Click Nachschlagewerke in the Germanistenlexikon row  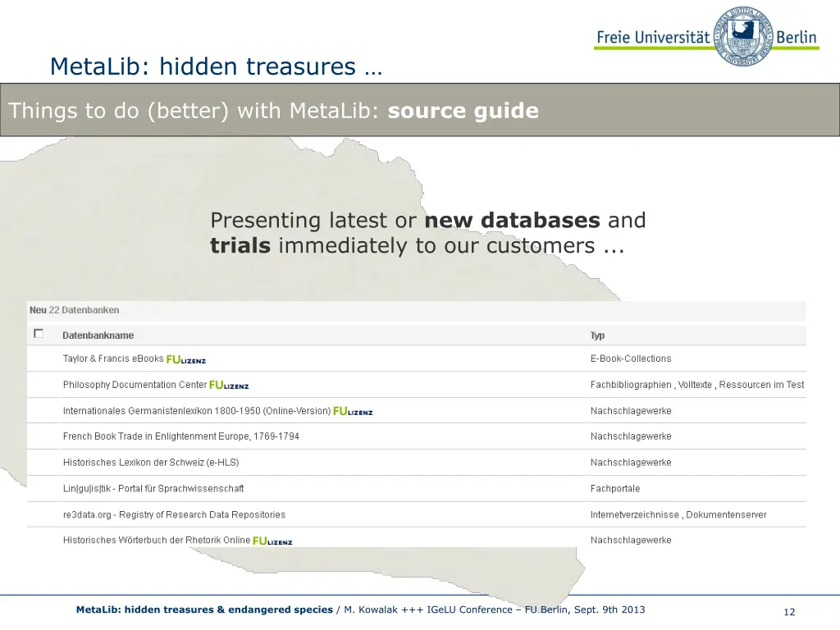tap(631, 411)
